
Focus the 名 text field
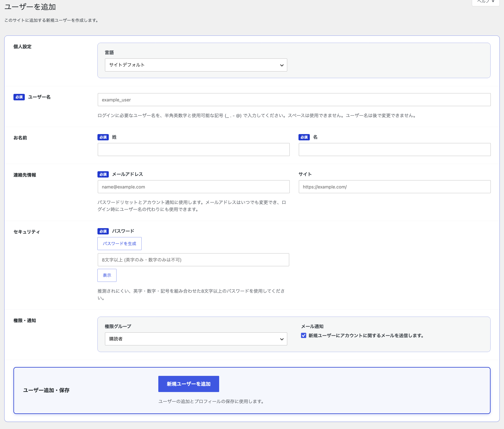click(x=395, y=150)
